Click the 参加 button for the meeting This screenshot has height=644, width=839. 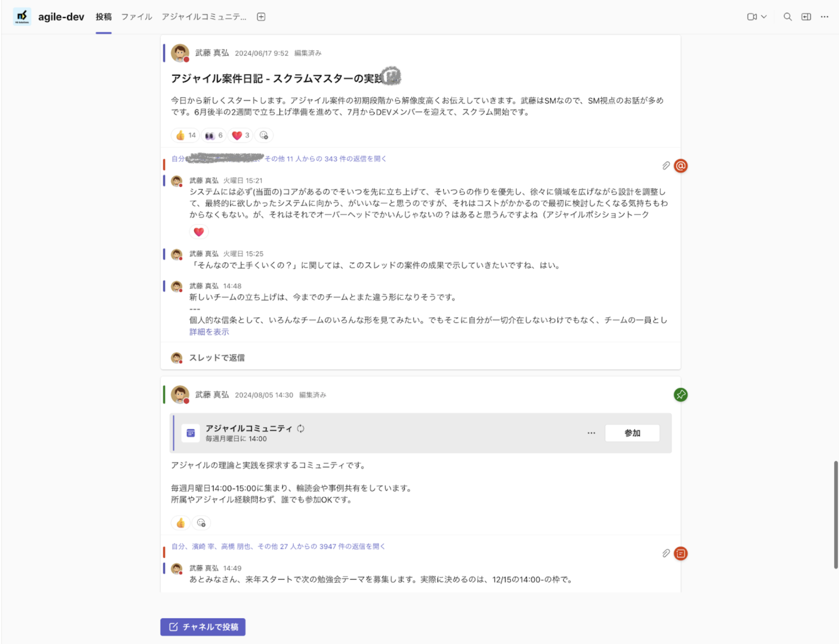[x=632, y=433]
